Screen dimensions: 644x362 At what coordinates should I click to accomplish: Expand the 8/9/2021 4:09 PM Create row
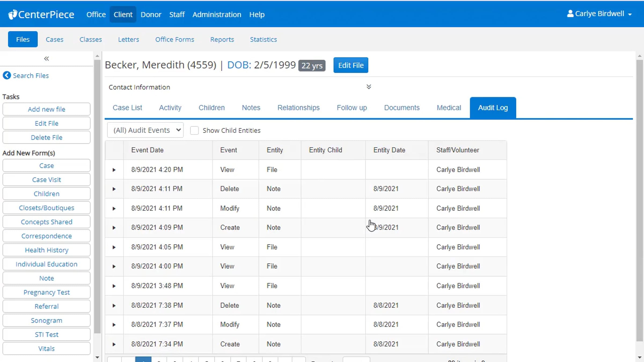tap(114, 228)
